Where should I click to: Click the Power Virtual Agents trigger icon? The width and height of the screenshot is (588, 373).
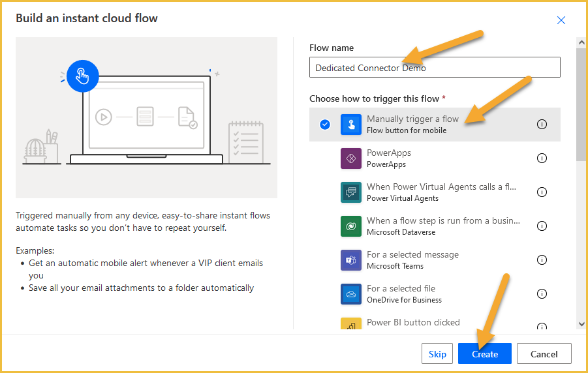tap(351, 192)
